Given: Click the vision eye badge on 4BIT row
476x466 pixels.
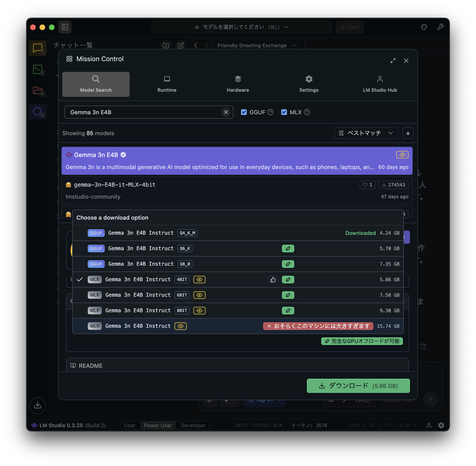Looking at the screenshot, I should point(199,280).
